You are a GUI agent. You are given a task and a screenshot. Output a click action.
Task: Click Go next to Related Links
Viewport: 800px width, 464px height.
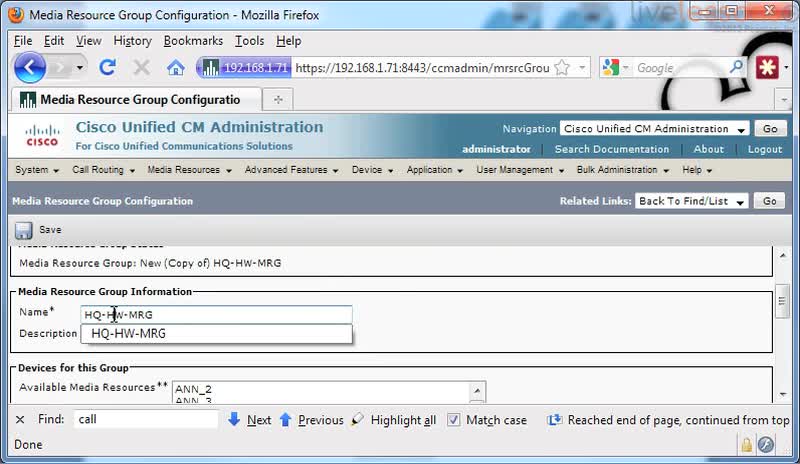(x=769, y=201)
